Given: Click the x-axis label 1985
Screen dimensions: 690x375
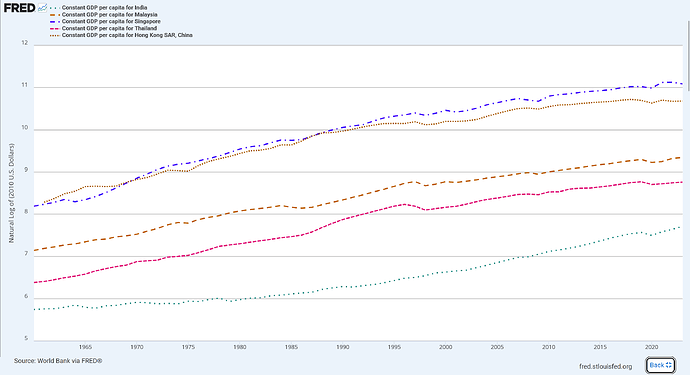Looking at the screenshot, I should tap(291, 347).
